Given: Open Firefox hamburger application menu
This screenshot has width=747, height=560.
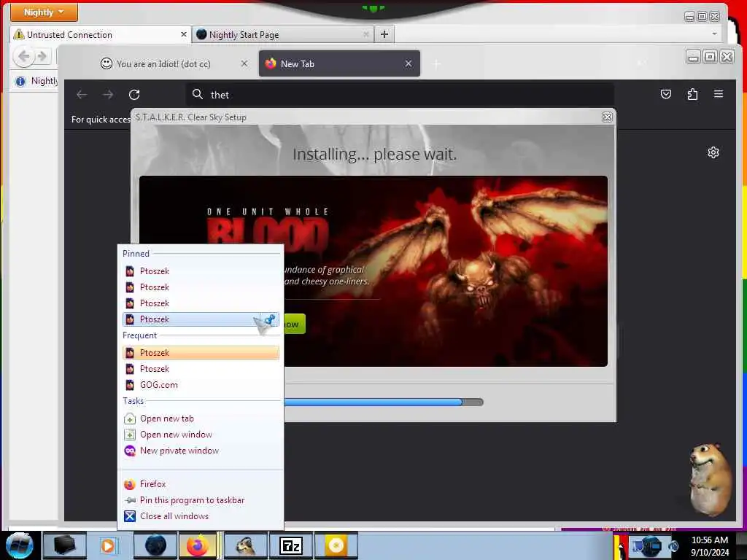Looking at the screenshot, I should (x=719, y=94).
